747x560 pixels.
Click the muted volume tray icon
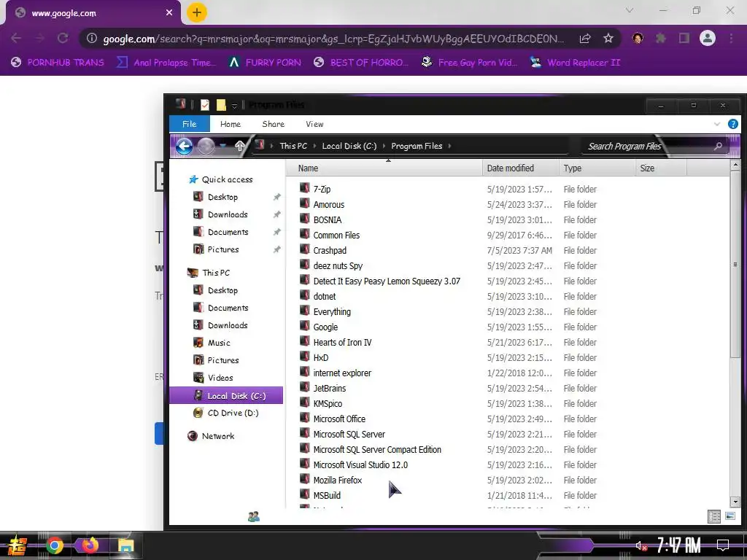pyautogui.click(x=640, y=545)
